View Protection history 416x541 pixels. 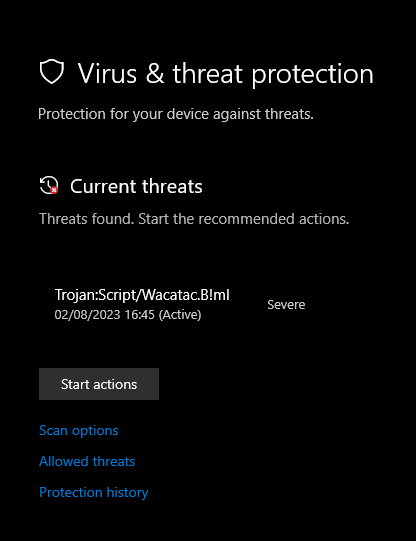pos(94,492)
